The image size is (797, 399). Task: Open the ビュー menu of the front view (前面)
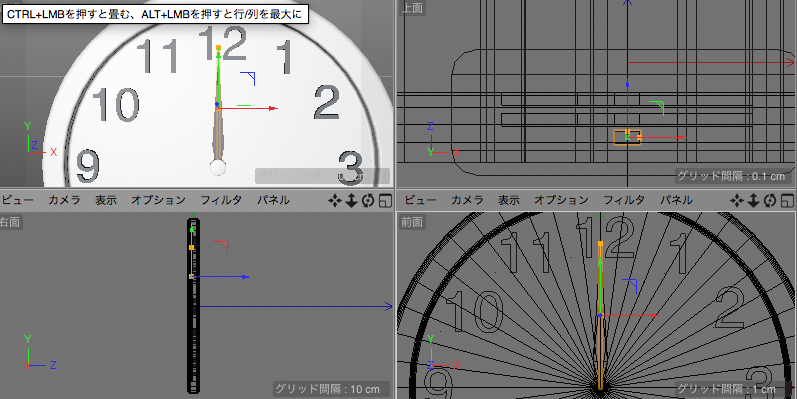420,200
